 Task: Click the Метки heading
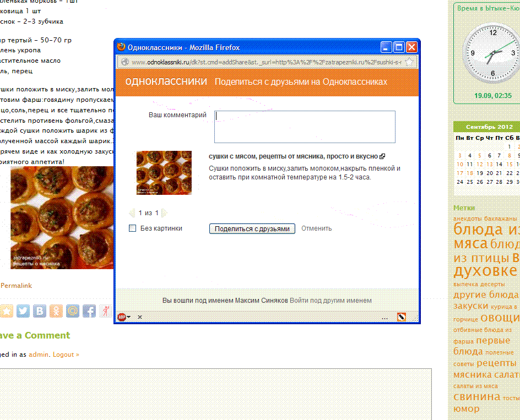[464, 208]
